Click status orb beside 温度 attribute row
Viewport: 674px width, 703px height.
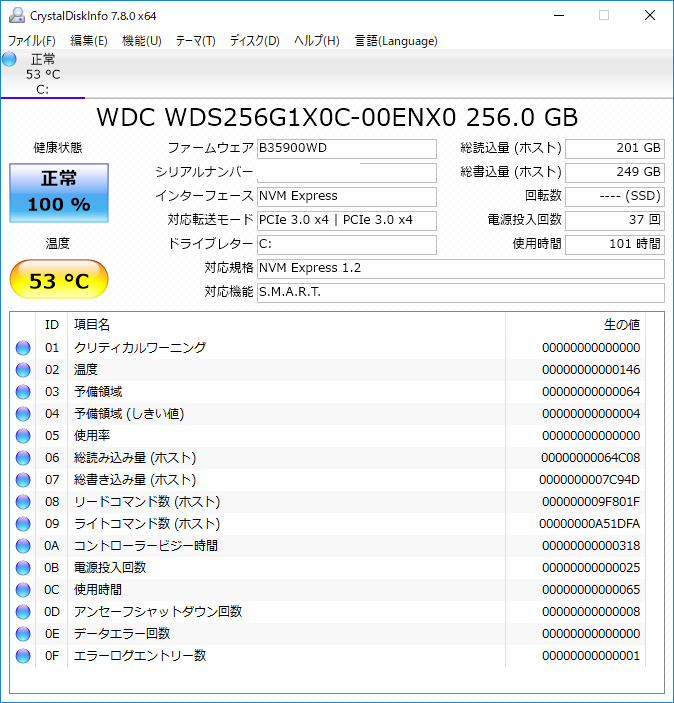tap(23, 370)
